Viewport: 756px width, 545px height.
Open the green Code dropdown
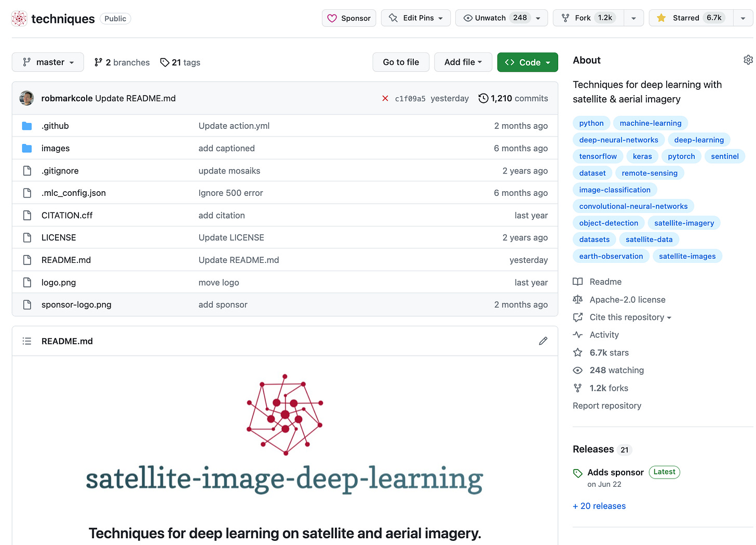tap(528, 62)
